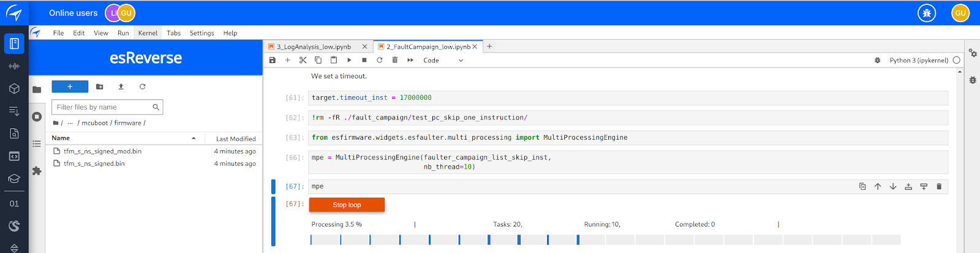
Task: Expand the collapsed path ellipsis in breadcrumb
Action: [x=70, y=123]
